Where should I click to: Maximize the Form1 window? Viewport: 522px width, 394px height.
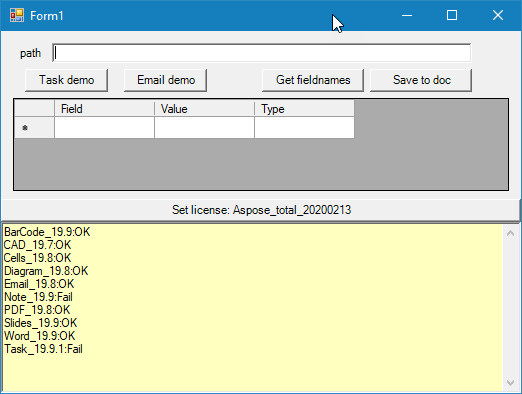tap(452, 15)
